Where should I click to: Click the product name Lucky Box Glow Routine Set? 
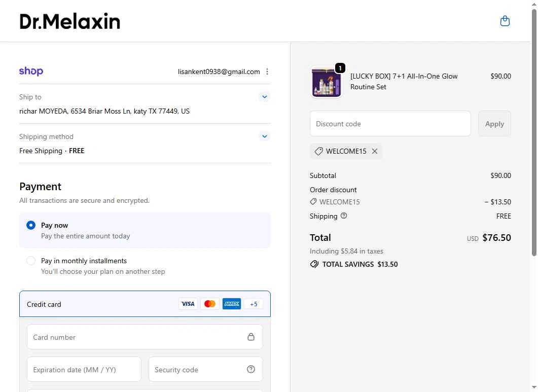tap(404, 81)
